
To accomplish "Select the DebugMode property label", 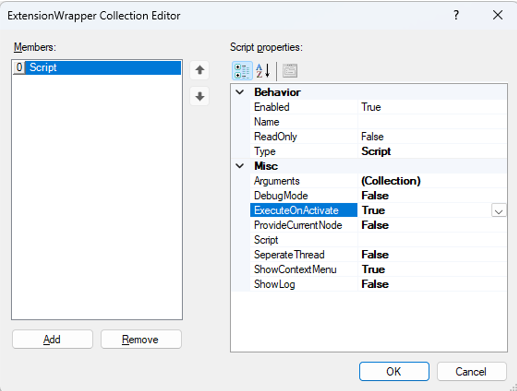I will coord(281,196).
